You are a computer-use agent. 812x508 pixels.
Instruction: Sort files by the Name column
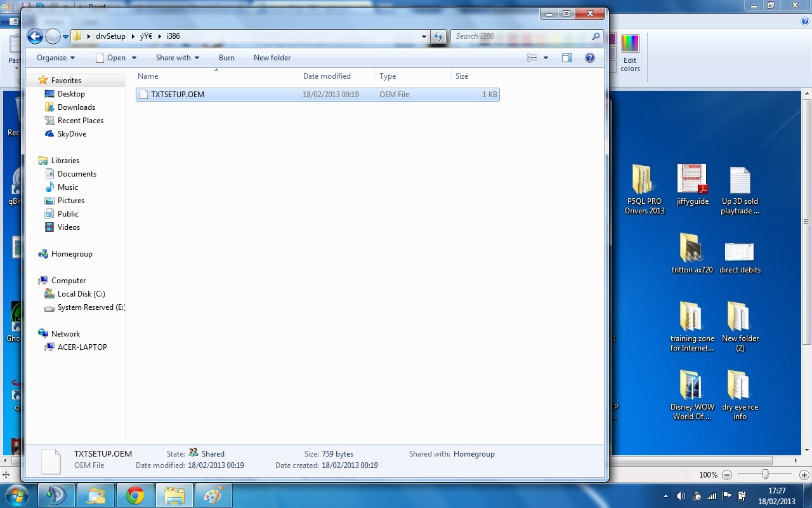(x=217, y=76)
